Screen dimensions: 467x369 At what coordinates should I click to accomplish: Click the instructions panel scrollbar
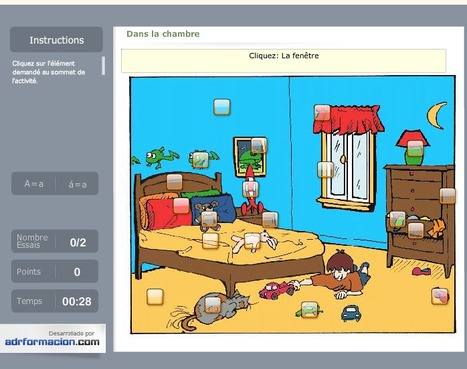coord(103,66)
